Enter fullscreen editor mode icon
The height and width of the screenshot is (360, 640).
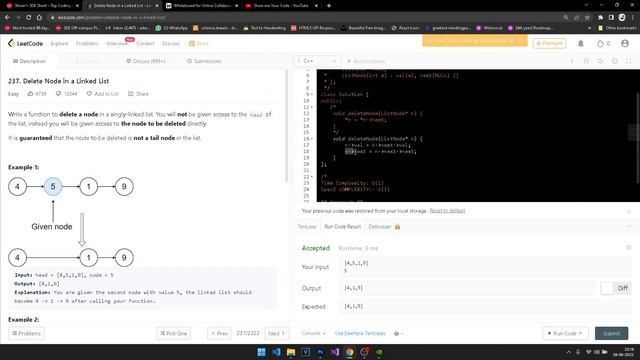click(629, 61)
